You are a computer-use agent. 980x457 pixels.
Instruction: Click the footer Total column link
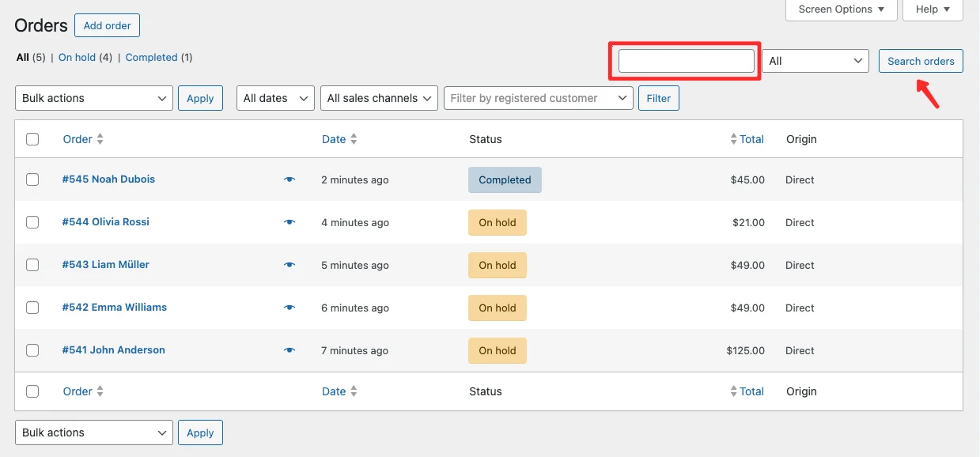[x=751, y=391]
